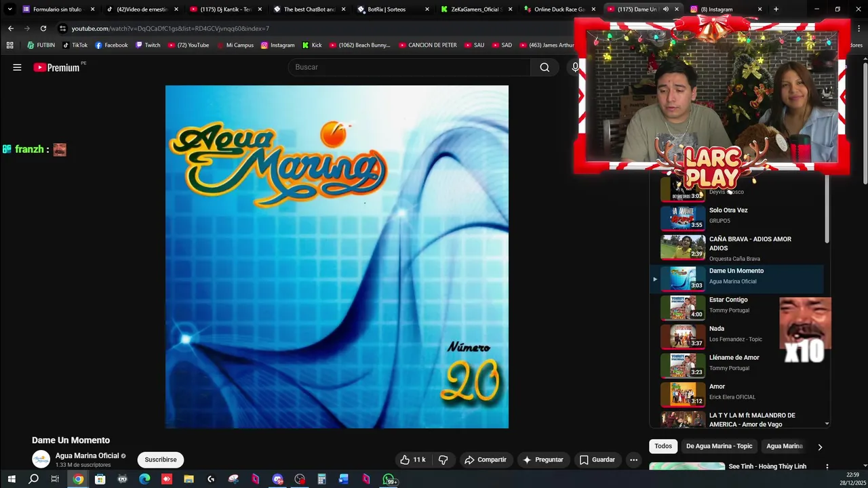Play Nada by Los Fernandez
The width and height of the screenshot is (868, 488).
(x=737, y=336)
